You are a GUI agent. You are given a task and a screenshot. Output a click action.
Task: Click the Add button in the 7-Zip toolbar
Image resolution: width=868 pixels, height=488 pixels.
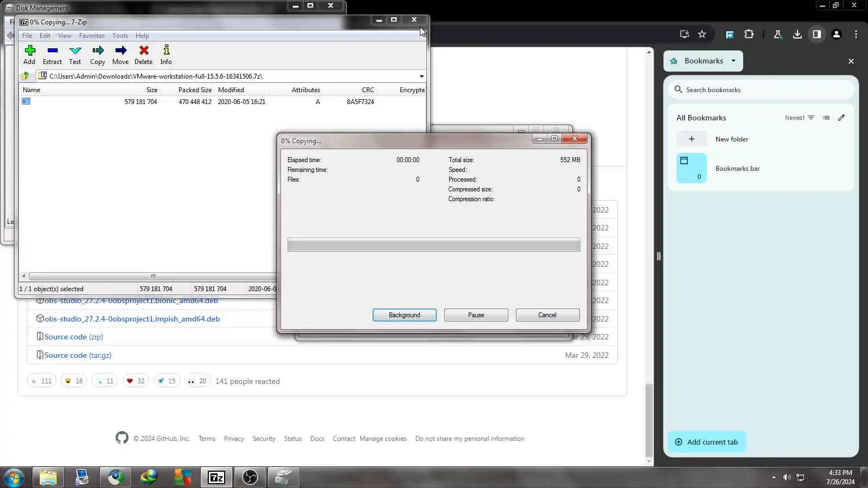[30, 55]
